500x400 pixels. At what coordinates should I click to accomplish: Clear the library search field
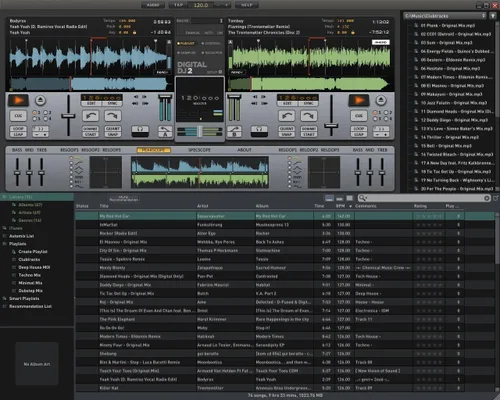pos(487,198)
